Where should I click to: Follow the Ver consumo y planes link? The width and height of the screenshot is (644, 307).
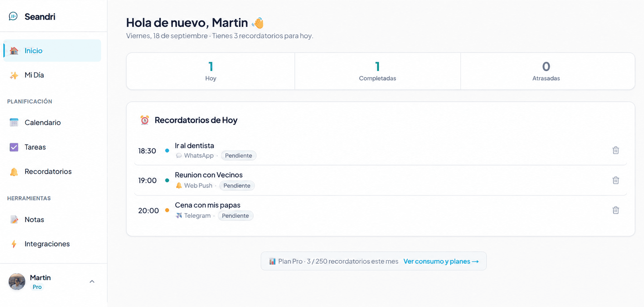441,261
